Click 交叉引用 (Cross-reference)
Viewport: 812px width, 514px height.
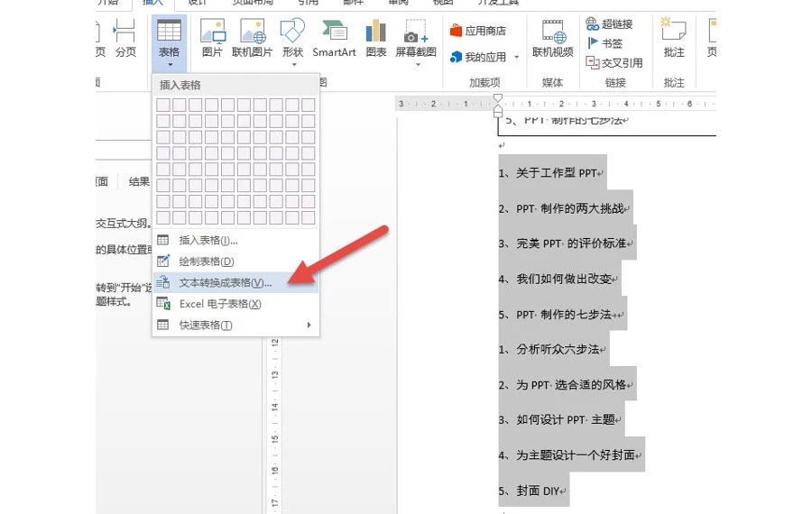click(614, 63)
